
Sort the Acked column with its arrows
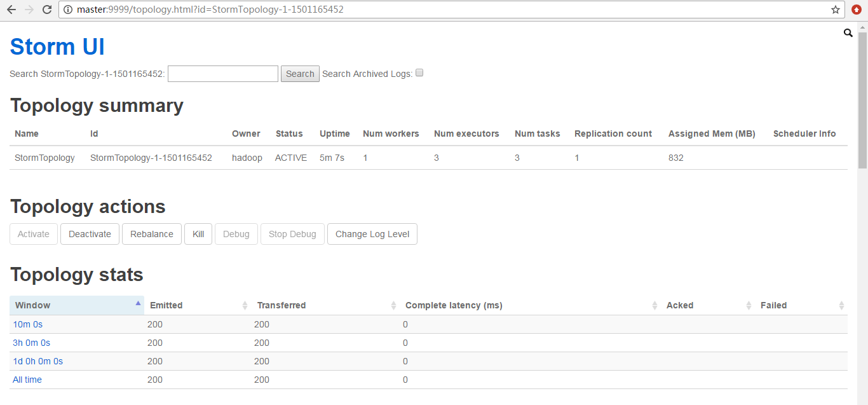(x=749, y=306)
